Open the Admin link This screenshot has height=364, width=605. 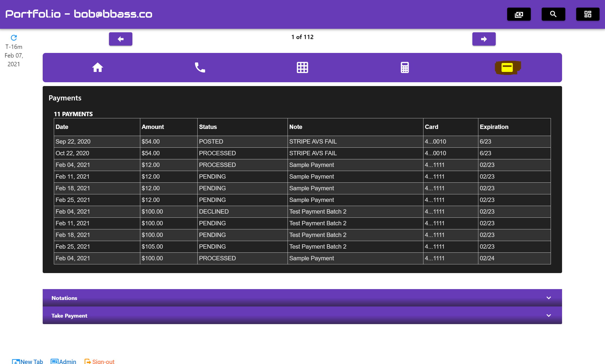click(64, 361)
